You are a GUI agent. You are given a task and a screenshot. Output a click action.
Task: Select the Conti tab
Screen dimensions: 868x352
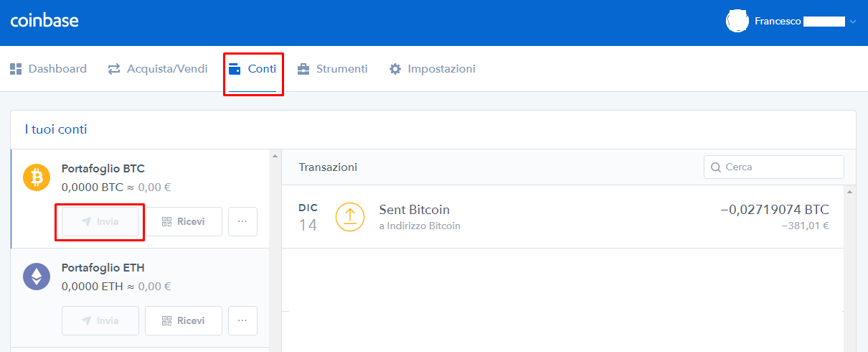click(x=253, y=69)
